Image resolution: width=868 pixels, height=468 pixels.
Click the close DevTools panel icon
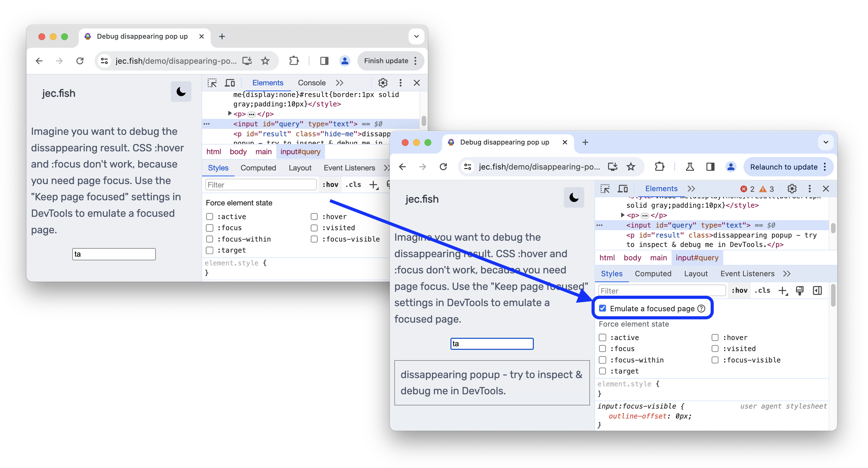[826, 188]
